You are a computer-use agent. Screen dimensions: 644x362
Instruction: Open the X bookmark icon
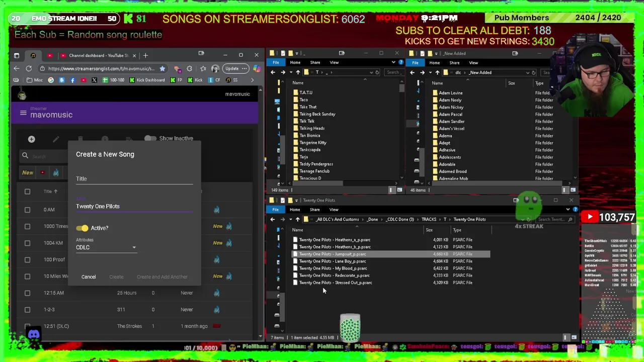pyautogui.click(x=94, y=80)
